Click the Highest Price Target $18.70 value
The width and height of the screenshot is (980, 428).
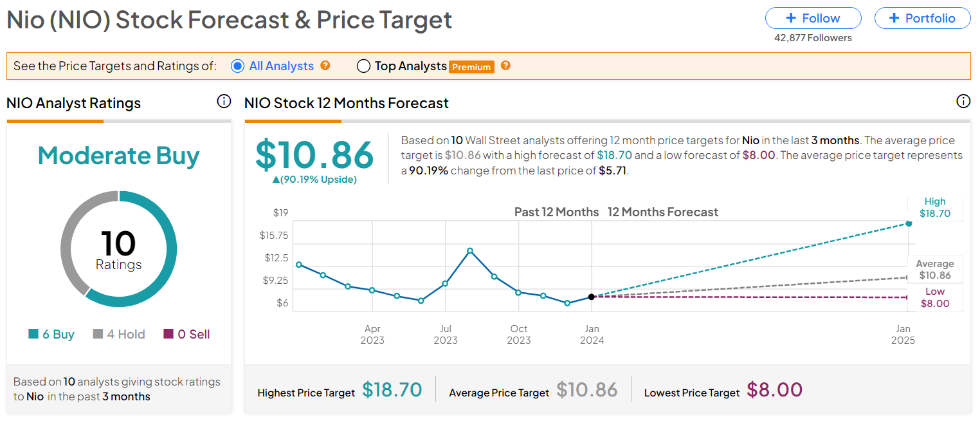392,389
